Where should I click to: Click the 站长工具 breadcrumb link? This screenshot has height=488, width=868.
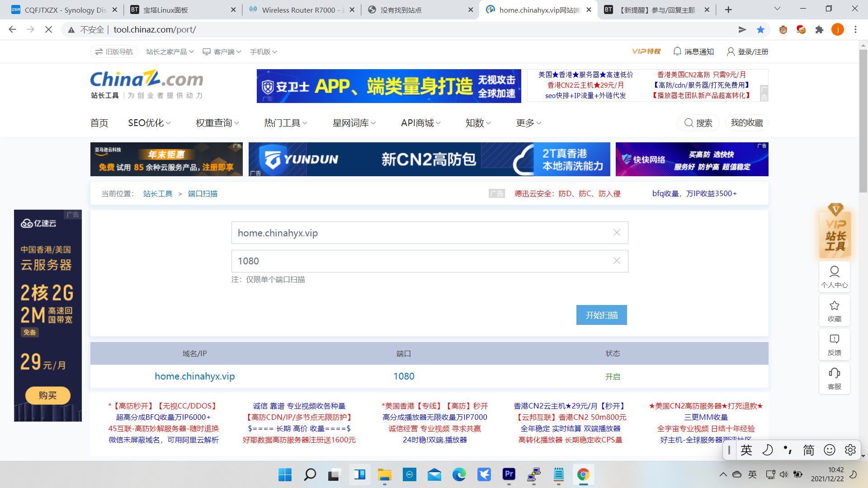158,193
